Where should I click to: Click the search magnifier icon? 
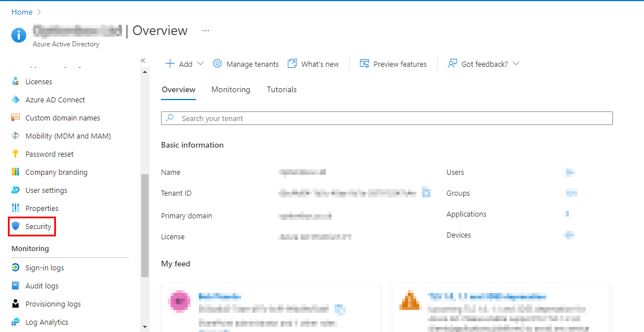(x=169, y=118)
